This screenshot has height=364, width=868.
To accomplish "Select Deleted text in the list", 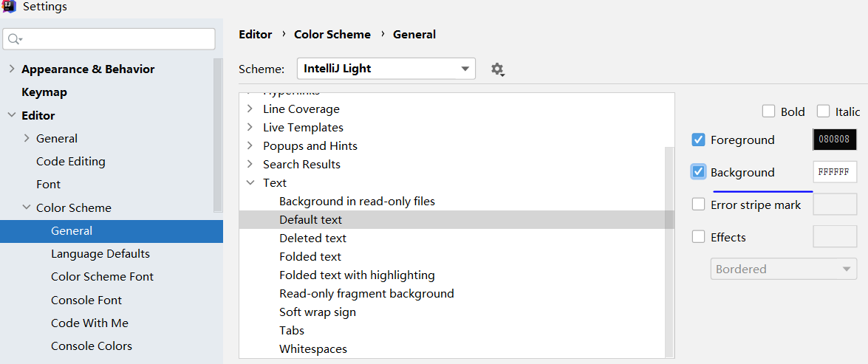I will pos(312,238).
